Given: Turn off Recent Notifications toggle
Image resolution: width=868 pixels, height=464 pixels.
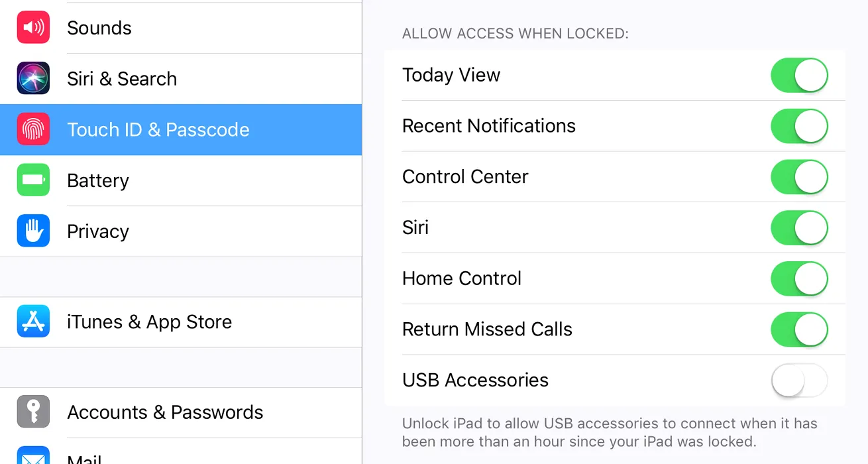Looking at the screenshot, I should (x=799, y=126).
